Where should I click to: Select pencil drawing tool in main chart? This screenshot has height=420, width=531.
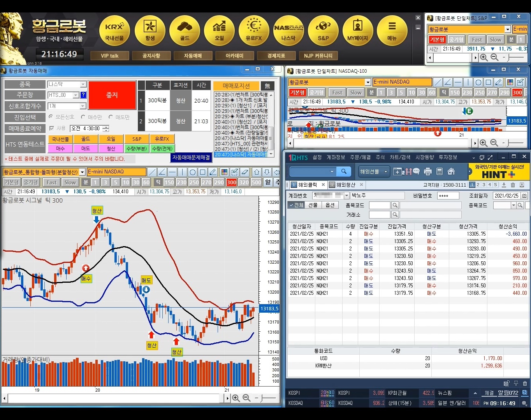pyautogui.click(x=213, y=172)
